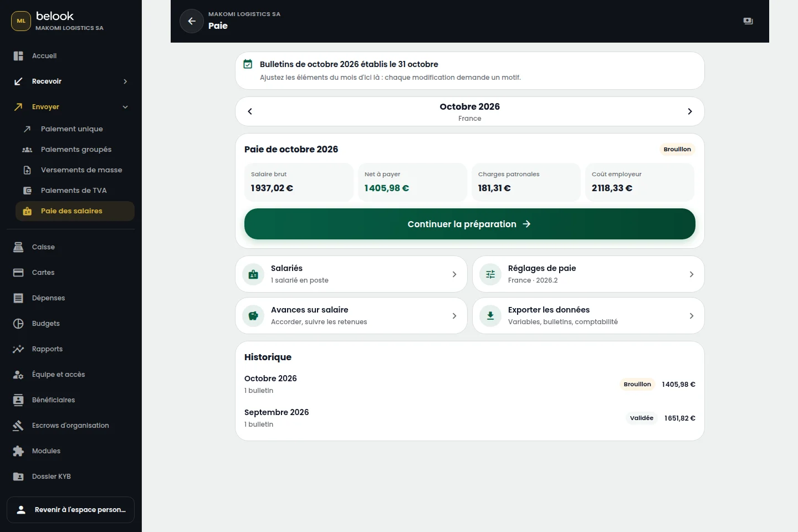
Task: Click the Rapports chart icon
Action: [18, 349]
